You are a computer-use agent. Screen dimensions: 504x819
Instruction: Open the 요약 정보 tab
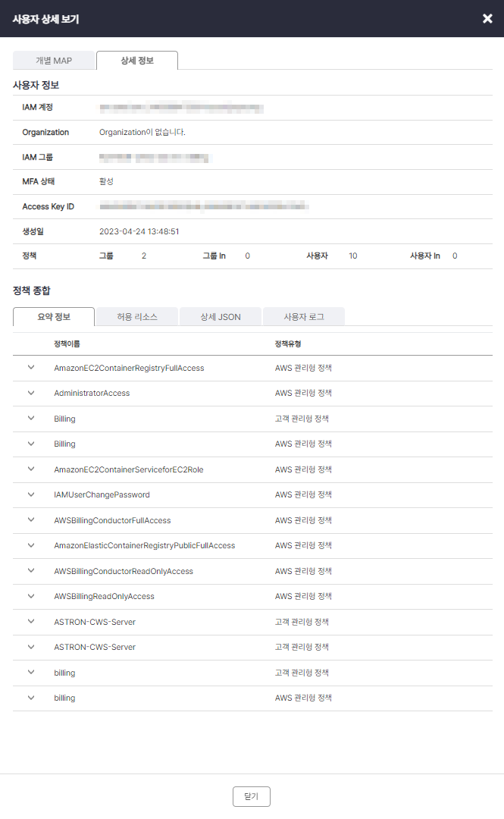tap(54, 316)
